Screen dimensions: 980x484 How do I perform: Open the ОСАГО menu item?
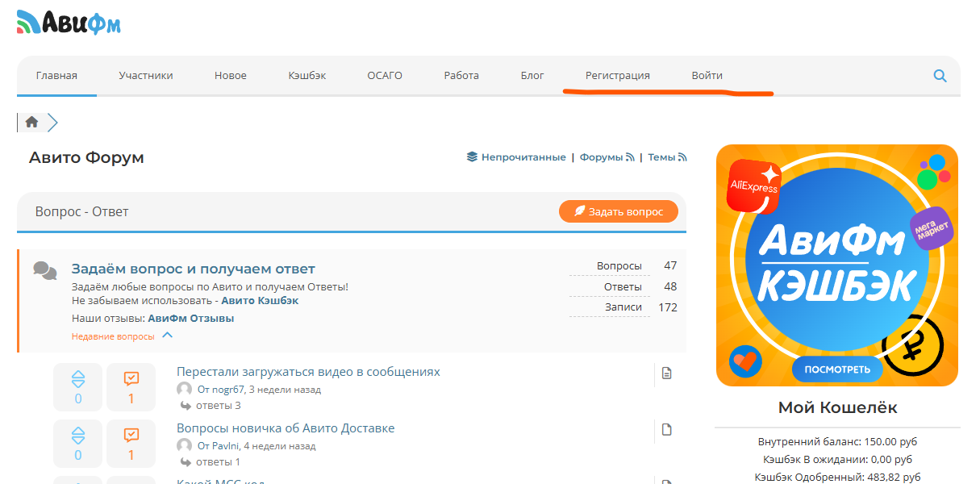385,76
